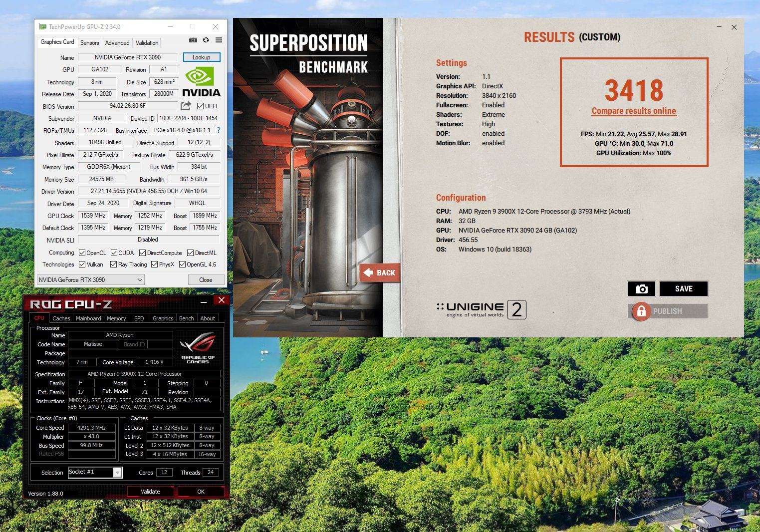Toggle the CUDA checkbox

click(x=114, y=253)
